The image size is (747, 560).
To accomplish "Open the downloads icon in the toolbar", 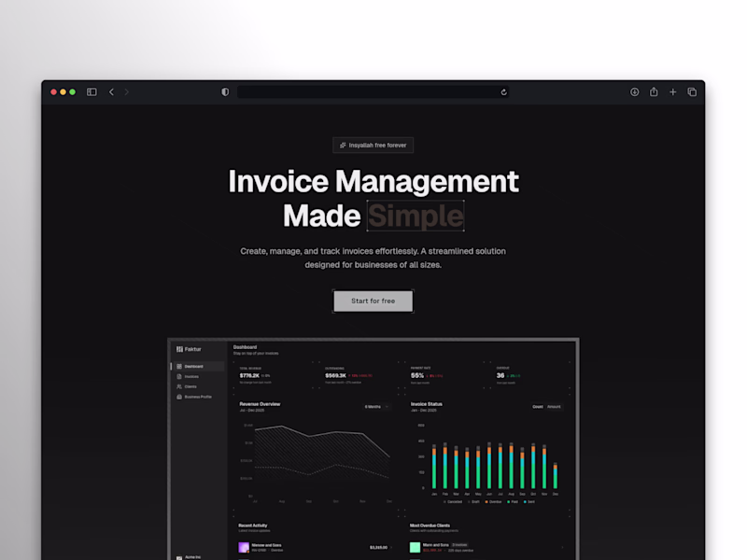I will [635, 91].
